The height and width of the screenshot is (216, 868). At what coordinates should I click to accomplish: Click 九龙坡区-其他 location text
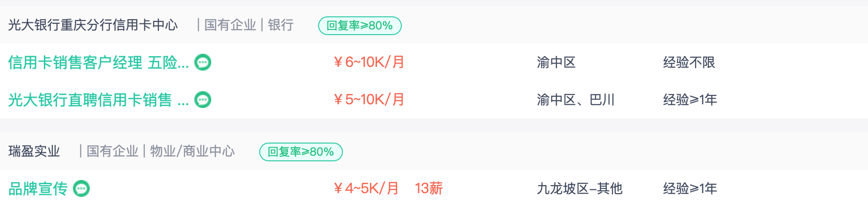coord(580,188)
